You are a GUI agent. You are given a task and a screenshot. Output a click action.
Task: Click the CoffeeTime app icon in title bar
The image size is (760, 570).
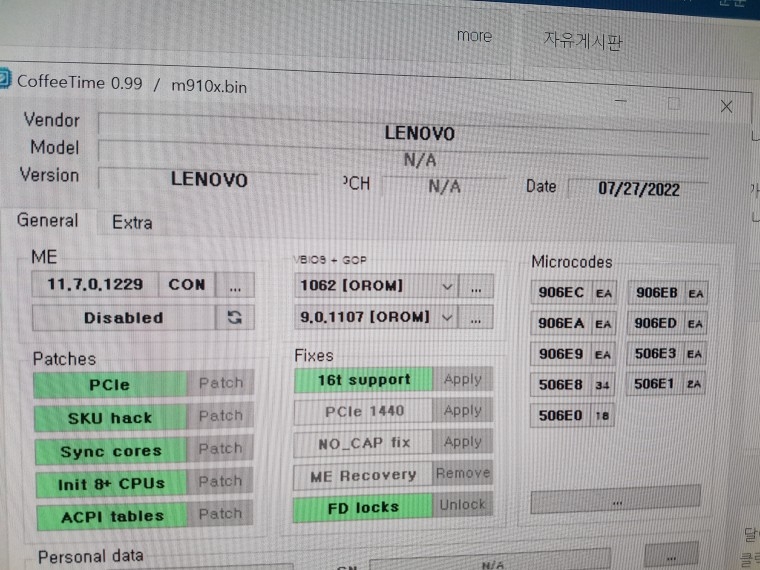4,79
